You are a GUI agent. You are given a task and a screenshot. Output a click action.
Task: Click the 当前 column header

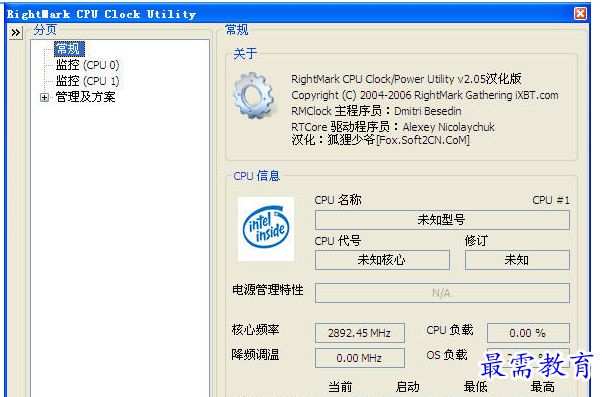(x=340, y=387)
